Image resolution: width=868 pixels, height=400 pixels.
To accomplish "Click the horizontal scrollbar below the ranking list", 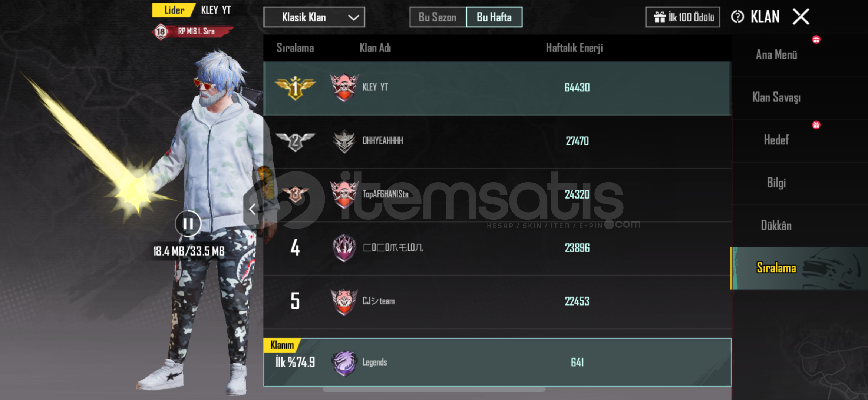I will coord(434,390).
